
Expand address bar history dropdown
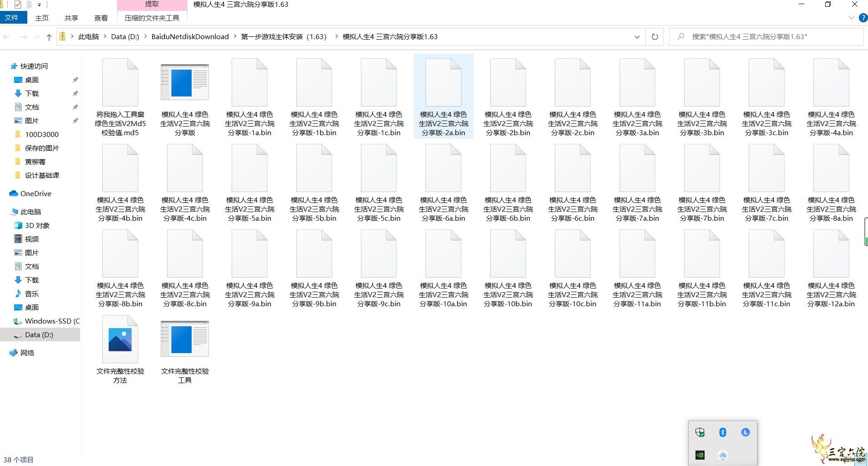637,37
